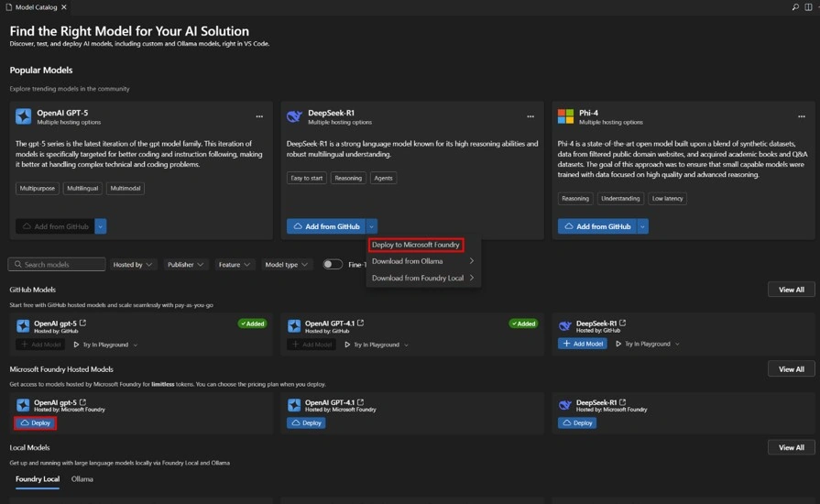Open external link icon next to Foundry-hosted OpenAI gpt-5
This screenshot has height=504, width=820.
pyautogui.click(x=82, y=402)
